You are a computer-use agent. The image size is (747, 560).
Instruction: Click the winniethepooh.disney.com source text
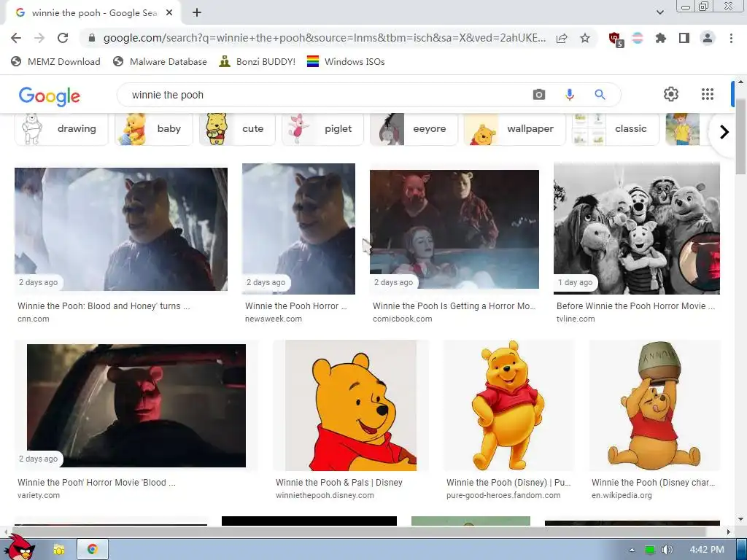pos(325,495)
